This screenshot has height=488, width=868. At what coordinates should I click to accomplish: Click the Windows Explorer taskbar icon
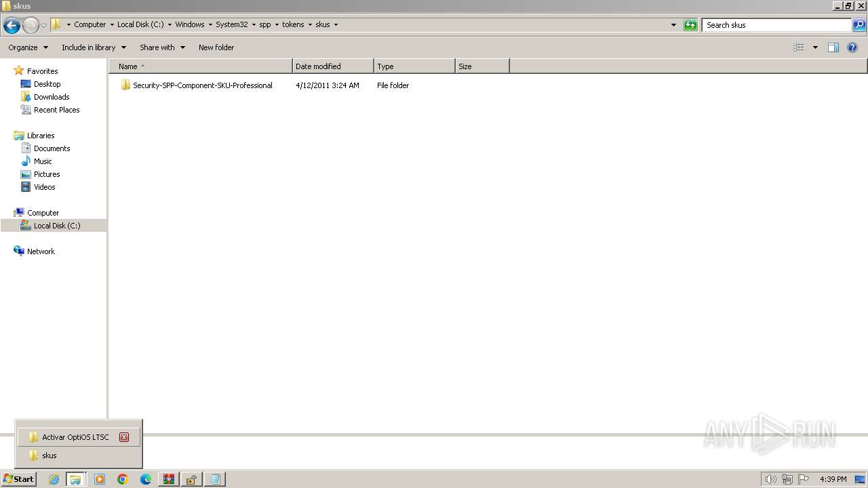pyautogui.click(x=75, y=479)
